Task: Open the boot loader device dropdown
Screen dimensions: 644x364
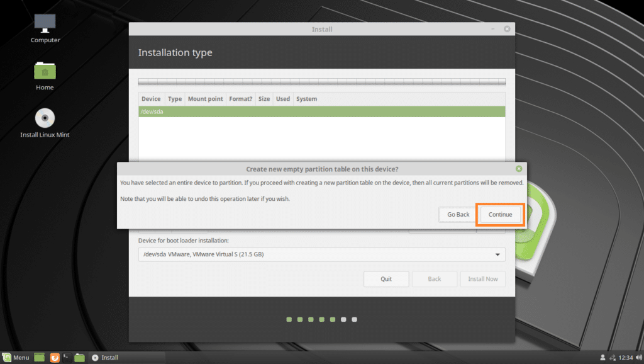Action: click(x=321, y=254)
